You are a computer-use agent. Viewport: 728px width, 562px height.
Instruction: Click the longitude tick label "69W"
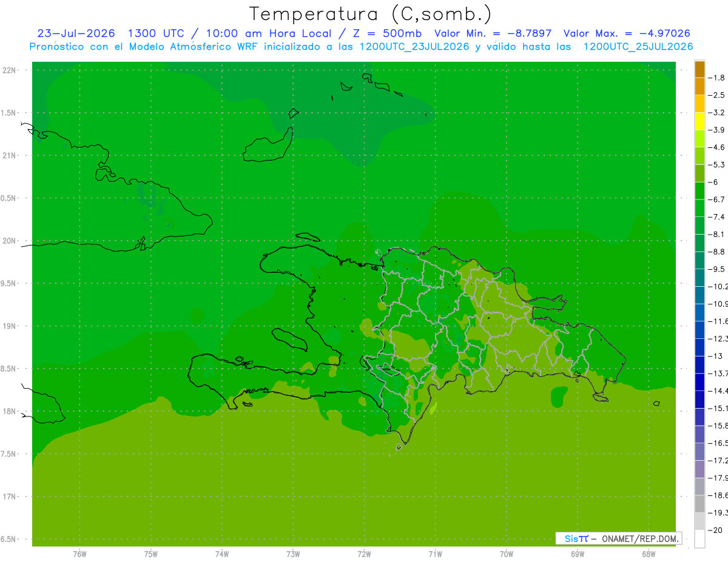click(578, 554)
